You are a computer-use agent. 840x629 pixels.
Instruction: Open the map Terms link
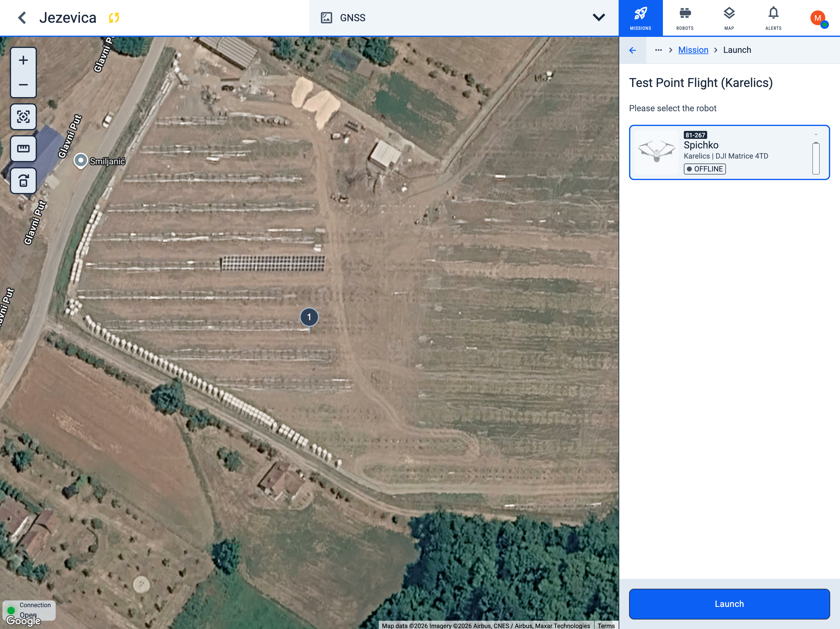tap(606, 626)
